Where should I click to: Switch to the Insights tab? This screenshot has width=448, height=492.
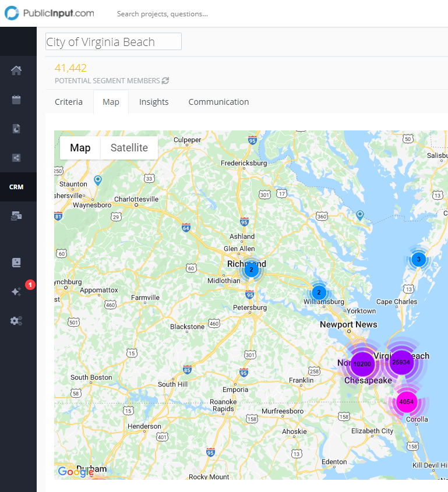[154, 102]
